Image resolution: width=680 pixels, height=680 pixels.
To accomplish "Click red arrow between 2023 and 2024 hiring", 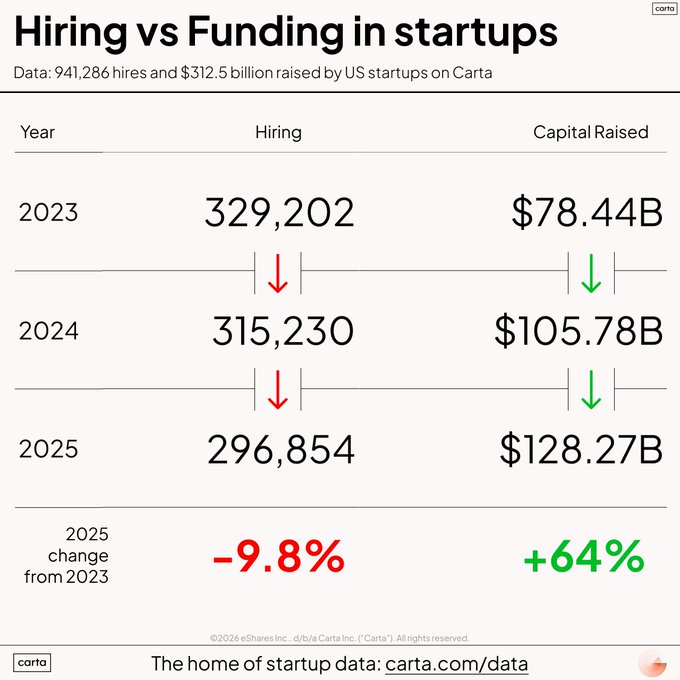I will 278,273.
